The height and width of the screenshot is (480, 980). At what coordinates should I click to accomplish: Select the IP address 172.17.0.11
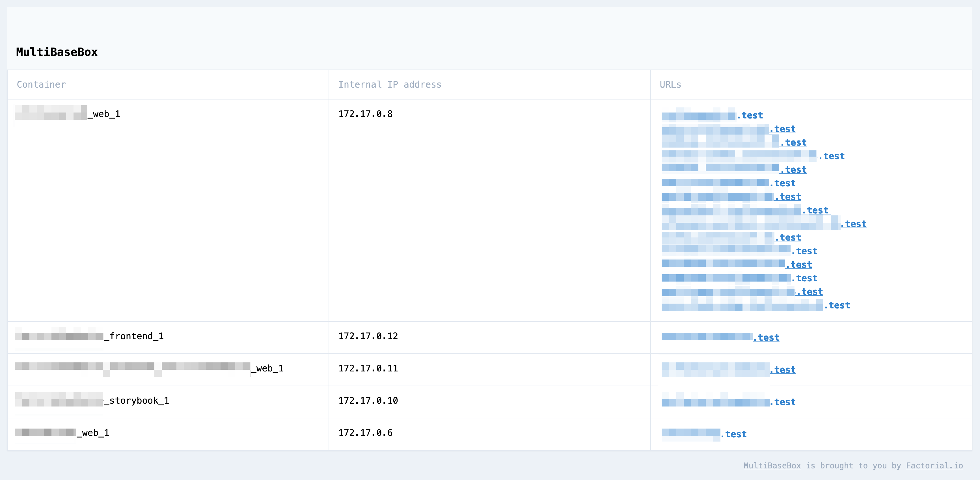tap(368, 368)
